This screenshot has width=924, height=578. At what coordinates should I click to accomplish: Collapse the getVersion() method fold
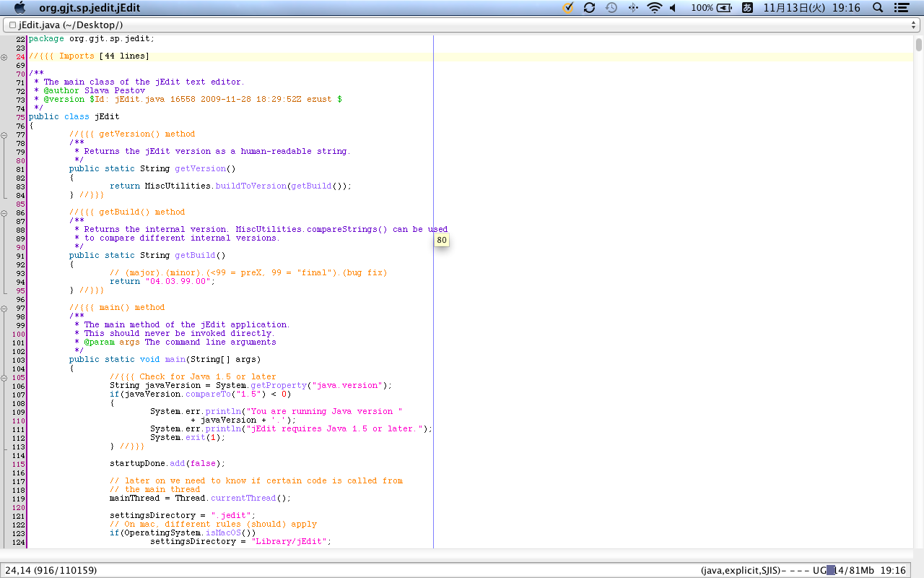[4, 134]
